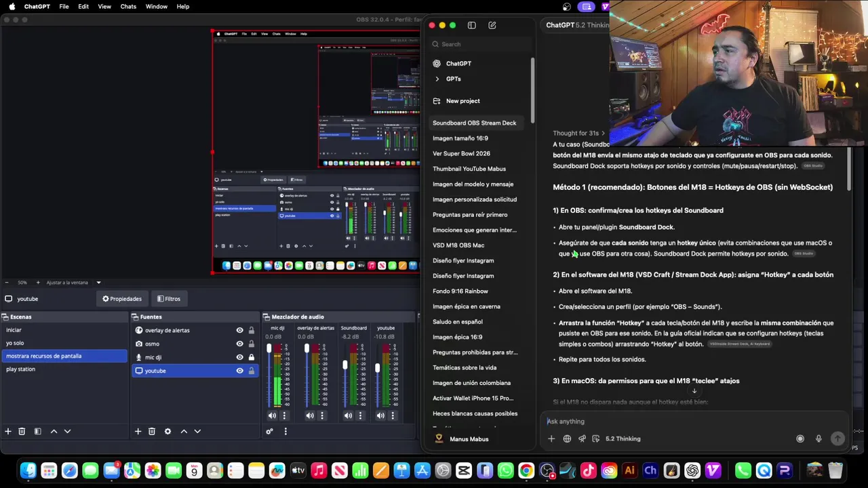This screenshot has height=488, width=868.
Task: Expand the Thought for 31s details
Action: click(x=579, y=133)
